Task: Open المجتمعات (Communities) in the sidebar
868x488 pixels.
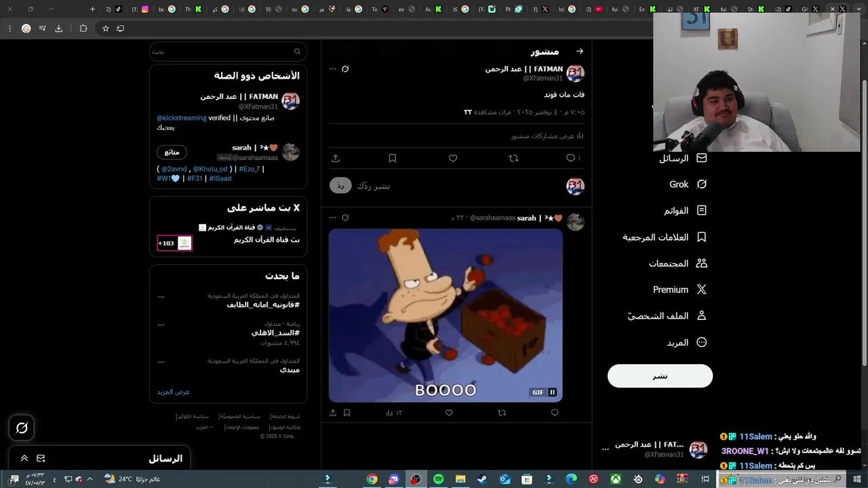Action: pos(677,263)
